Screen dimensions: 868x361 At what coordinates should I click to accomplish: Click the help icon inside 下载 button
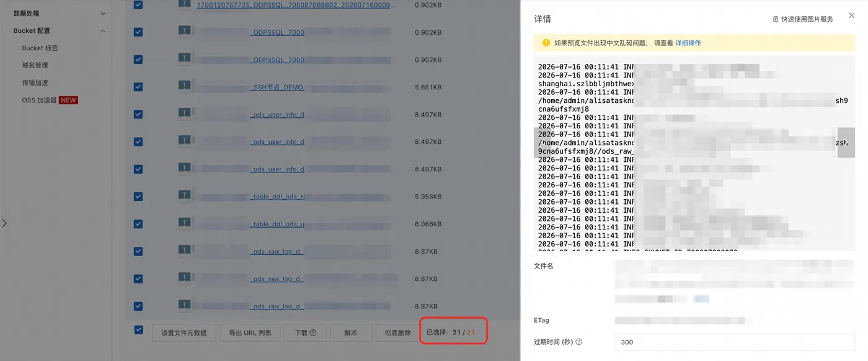click(313, 332)
